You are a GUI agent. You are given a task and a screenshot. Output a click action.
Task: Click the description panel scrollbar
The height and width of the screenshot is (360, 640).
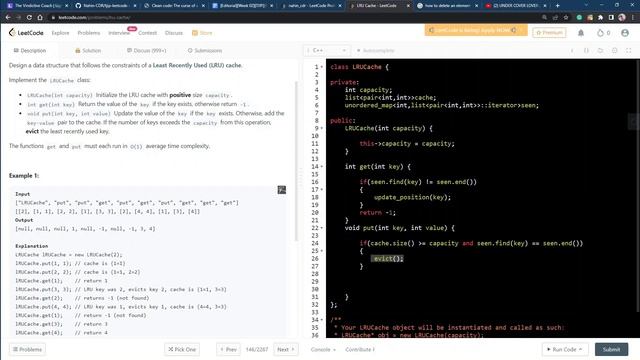pyautogui.click(x=297, y=161)
